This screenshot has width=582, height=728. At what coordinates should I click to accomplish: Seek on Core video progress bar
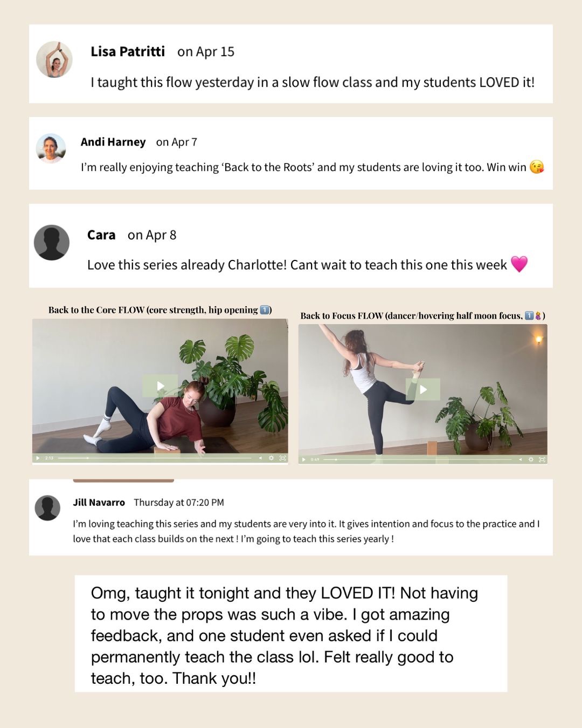pos(155,458)
